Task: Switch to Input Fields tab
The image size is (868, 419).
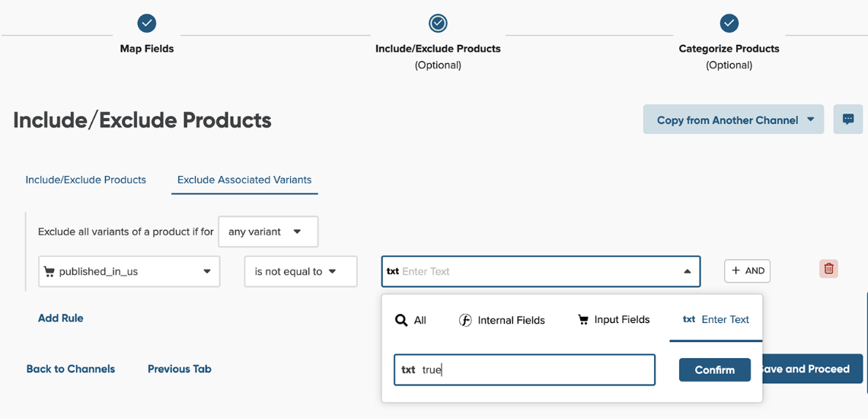Action: click(614, 320)
